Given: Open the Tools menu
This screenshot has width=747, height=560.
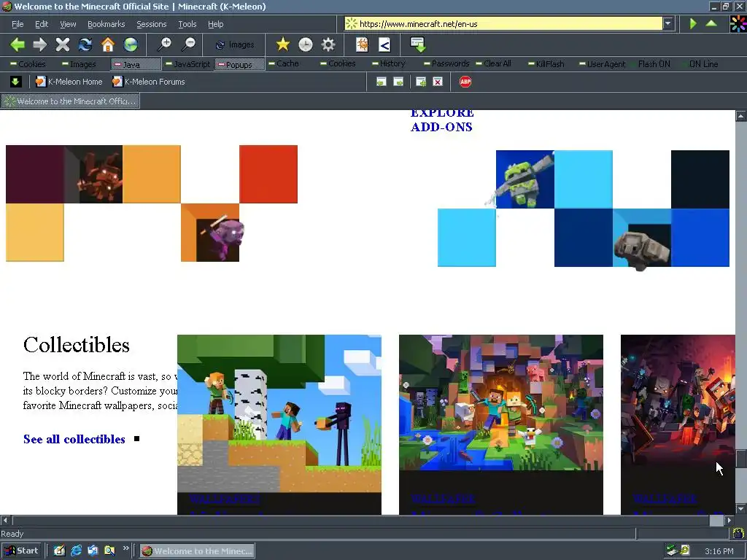Looking at the screenshot, I should pos(187,24).
